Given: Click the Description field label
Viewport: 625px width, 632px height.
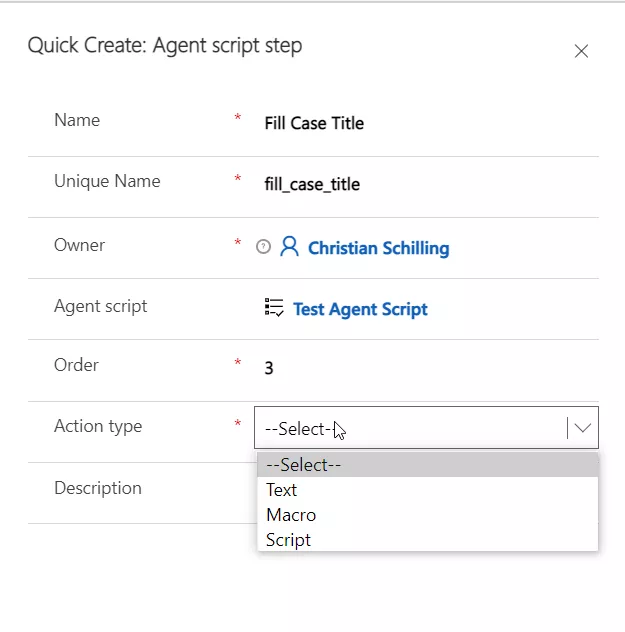Looking at the screenshot, I should (98, 488).
